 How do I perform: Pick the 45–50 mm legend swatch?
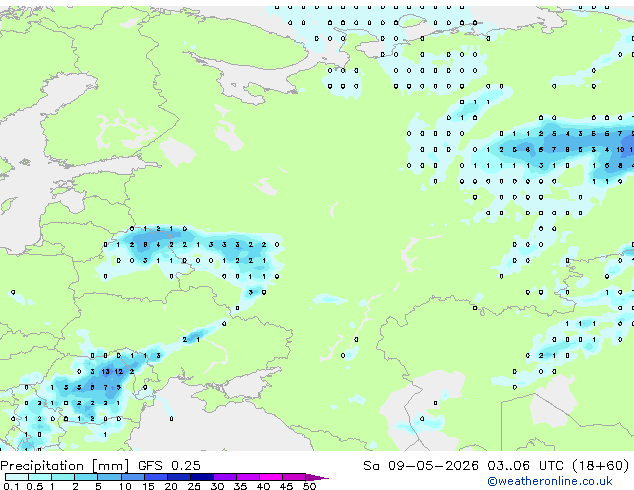[294, 477]
